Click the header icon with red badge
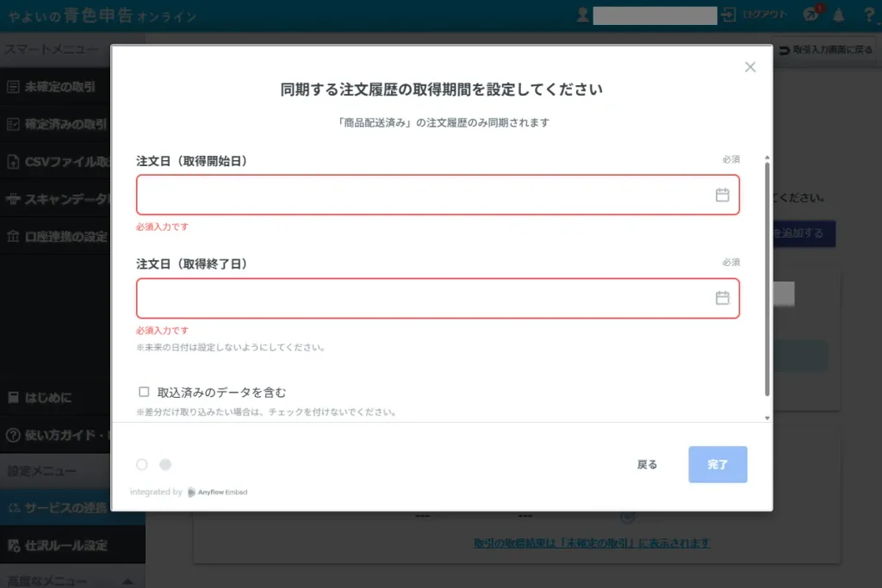Viewport: 882px width, 588px height. (x=811, y=14)
